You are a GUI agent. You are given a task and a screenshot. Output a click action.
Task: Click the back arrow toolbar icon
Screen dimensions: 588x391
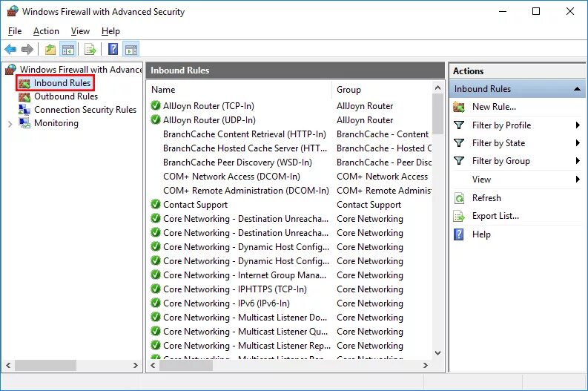(x=10, y=49)
